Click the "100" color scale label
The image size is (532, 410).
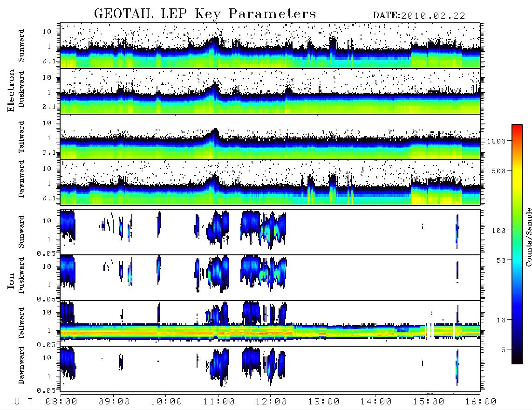(498, 231)
